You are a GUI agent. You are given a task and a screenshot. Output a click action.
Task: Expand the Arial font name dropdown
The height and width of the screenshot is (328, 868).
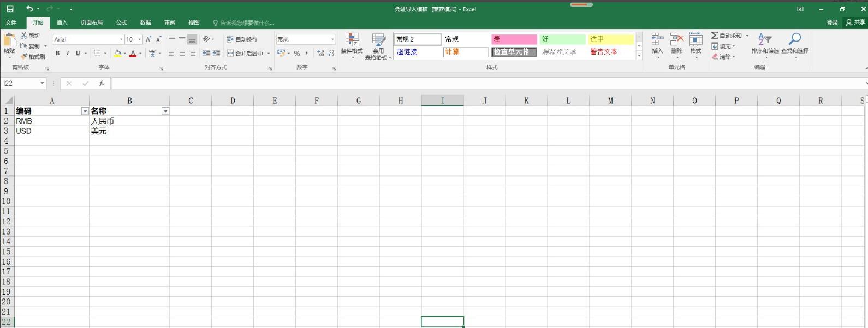pyautogui.click(x=121, y=39)
